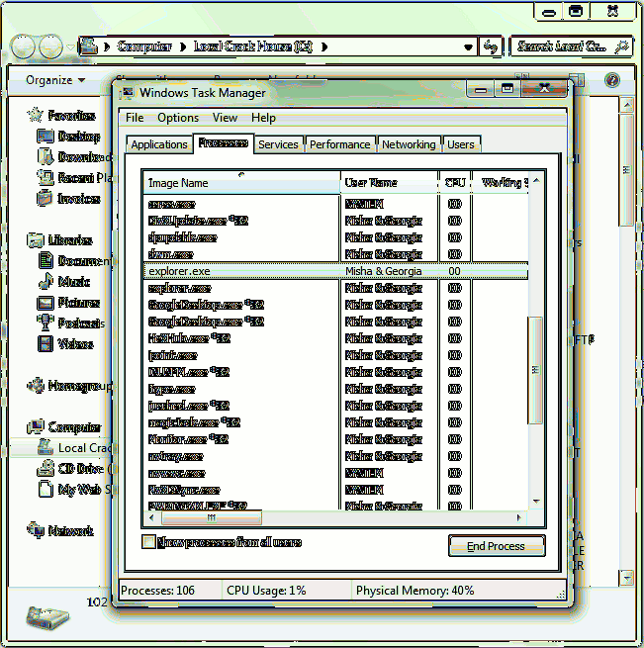The width and height of the screenshot is (644, 648).
Task: Click the magnifier icon in search box
Action: (621, 46)
